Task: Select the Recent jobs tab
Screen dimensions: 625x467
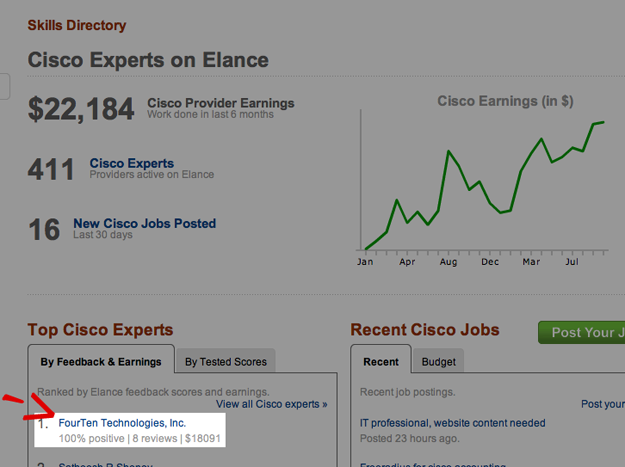Action: [x=381, y=361]
